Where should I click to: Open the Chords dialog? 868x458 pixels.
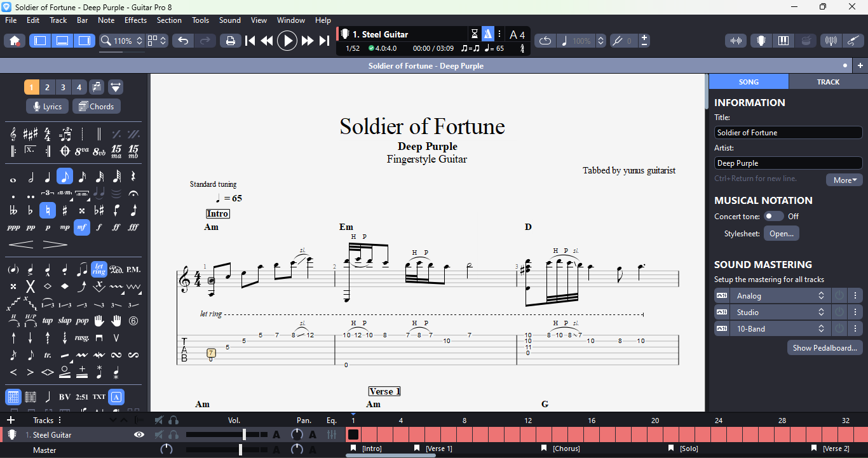click(x=97, y=107)
